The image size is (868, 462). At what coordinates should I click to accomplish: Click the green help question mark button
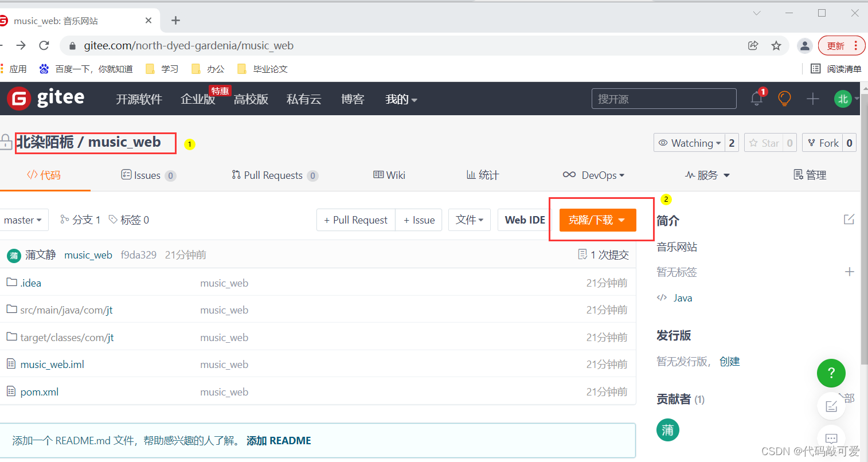pyautogui.click(x=831, y=373)
